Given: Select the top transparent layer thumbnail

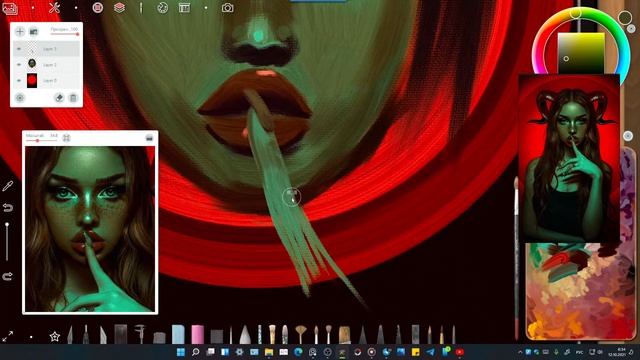Looking at the screenshot, I should 32,49.
